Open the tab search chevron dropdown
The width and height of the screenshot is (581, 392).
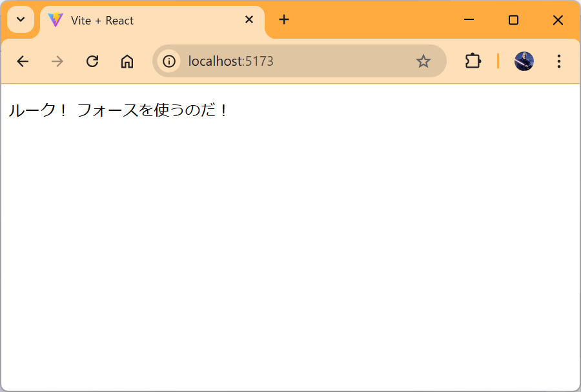[x=21, y=19]
